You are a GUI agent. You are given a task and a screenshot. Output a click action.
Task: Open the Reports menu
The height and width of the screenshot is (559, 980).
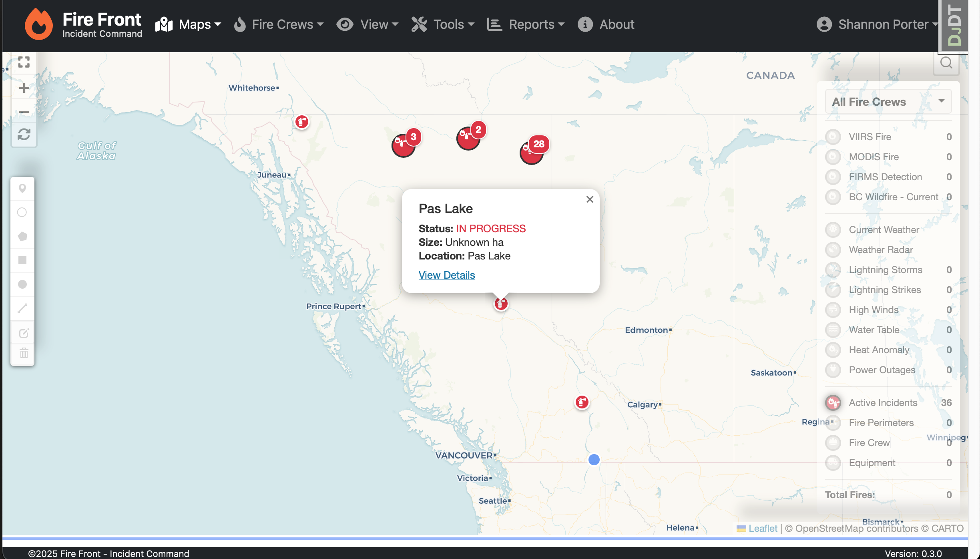pos(526,24)
